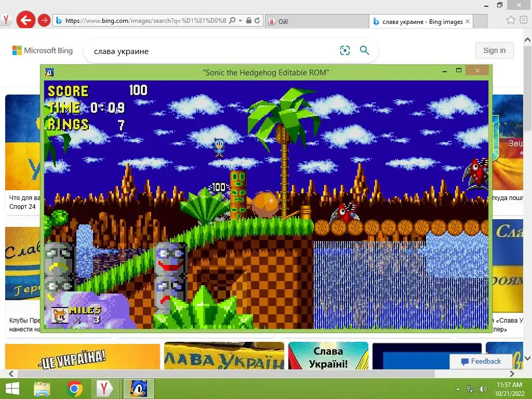Image resolution: width=532 pixels, height=399 pixels.
Task: Open the Windows Start button
Action: pos(12,389)
